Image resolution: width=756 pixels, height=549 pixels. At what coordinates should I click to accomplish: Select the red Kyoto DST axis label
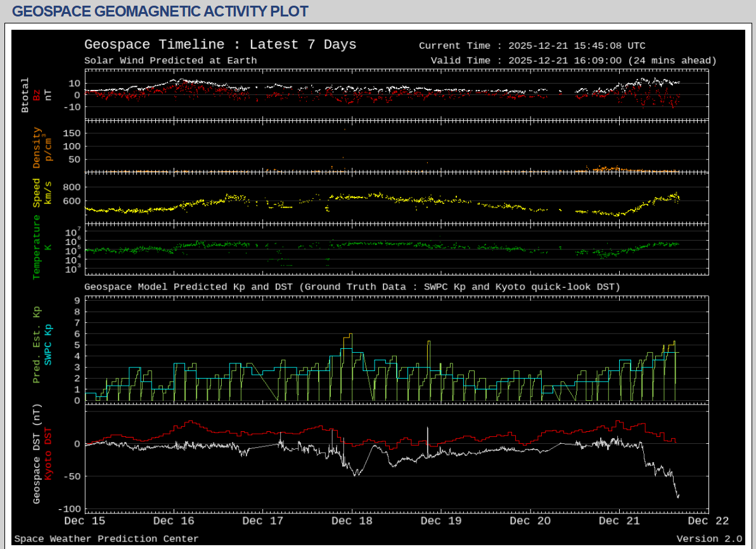(x=48, y=453)
